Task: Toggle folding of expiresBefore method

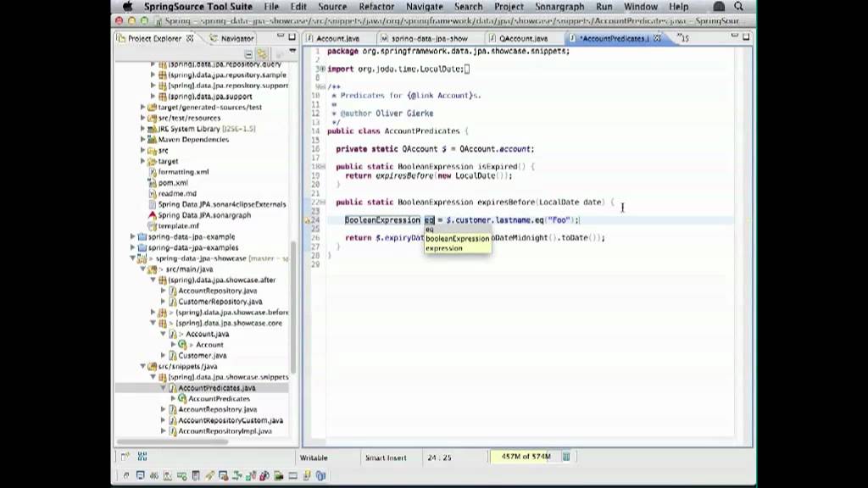Action: tap(323, 202)
